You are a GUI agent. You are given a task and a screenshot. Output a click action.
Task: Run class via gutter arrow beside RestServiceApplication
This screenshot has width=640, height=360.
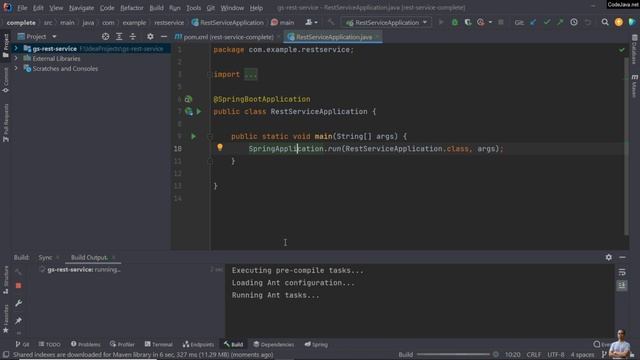pos(199,111)
